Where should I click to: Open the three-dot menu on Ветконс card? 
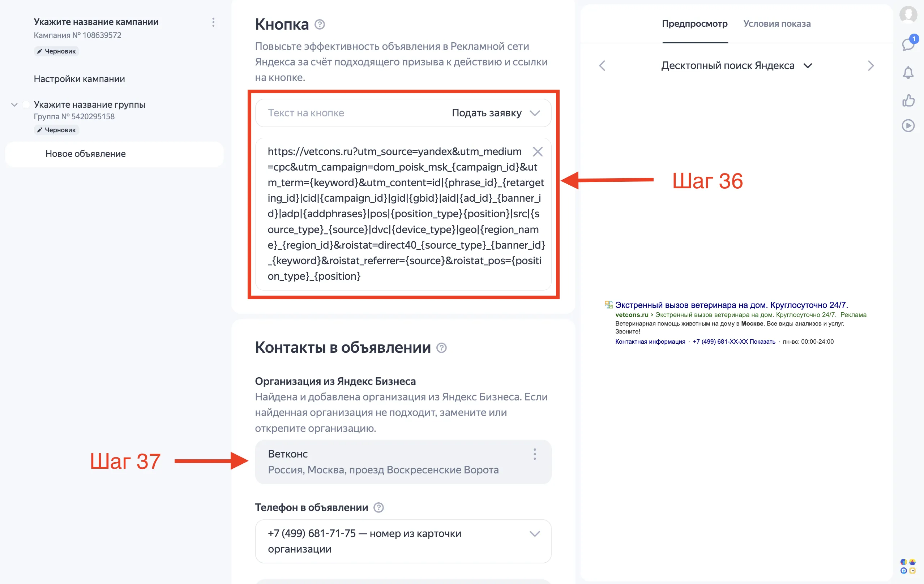(535, 454)
